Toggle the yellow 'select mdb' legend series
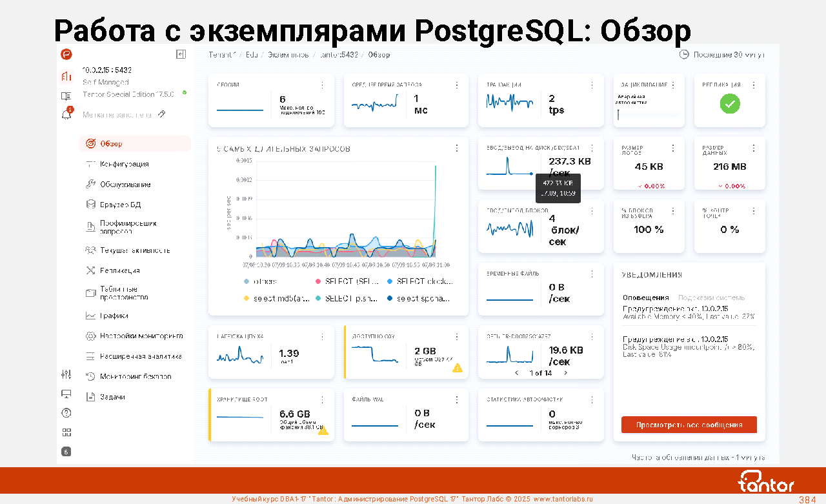This screenshot has height=504, width=826. (247, 298)
